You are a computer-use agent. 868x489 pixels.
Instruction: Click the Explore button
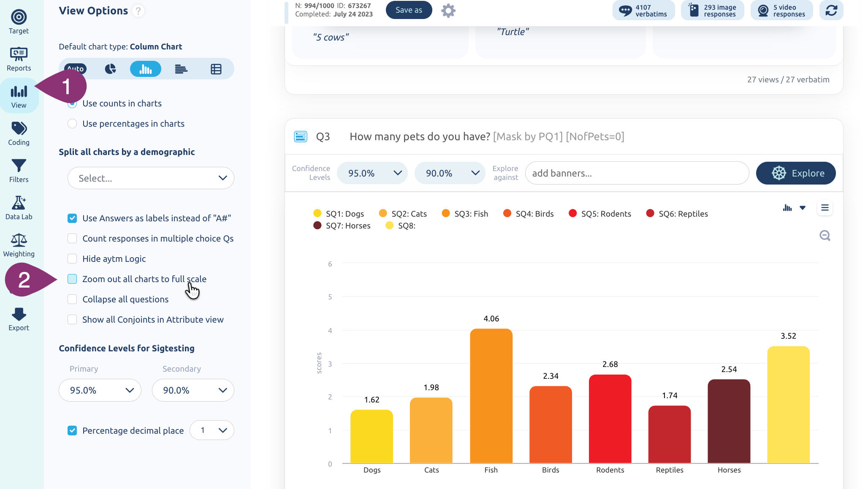(x=796, y=173)
